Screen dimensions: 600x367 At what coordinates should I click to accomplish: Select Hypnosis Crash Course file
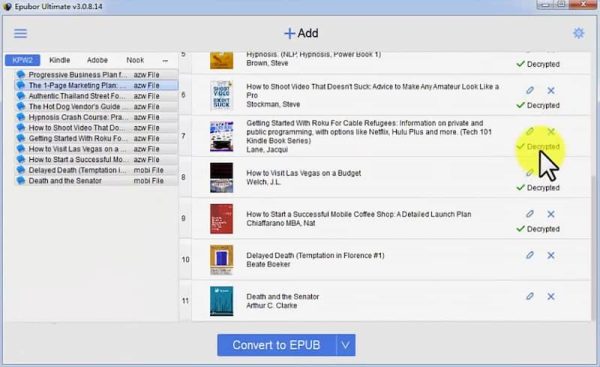[x=96, y=117]
